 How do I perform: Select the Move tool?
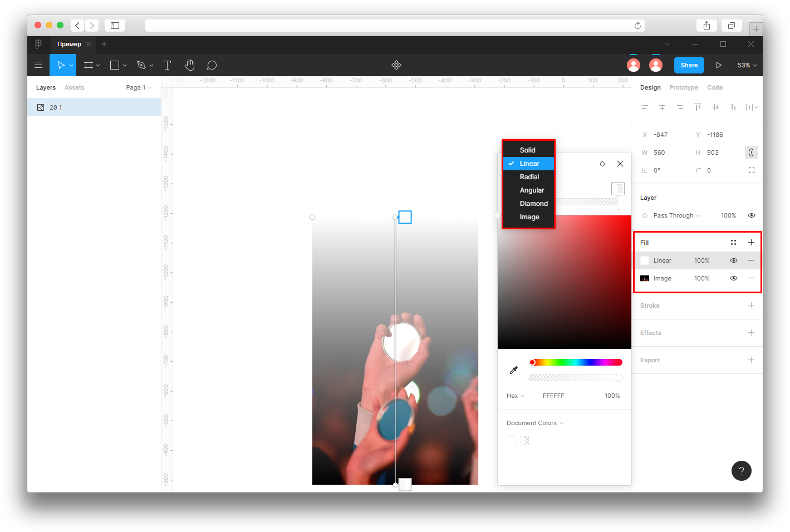click(61, 65)
